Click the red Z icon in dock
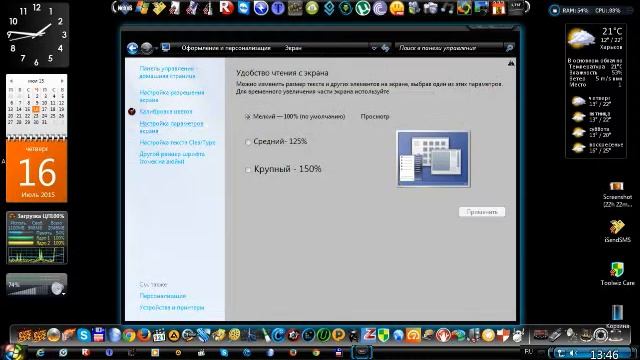Viewport: 640px width, 360px height. pos(369,335)
